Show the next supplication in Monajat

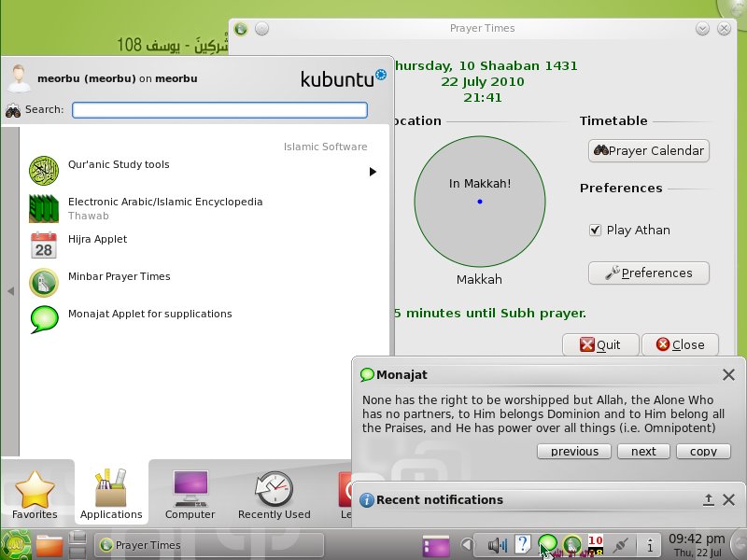(x=642, y=451)
